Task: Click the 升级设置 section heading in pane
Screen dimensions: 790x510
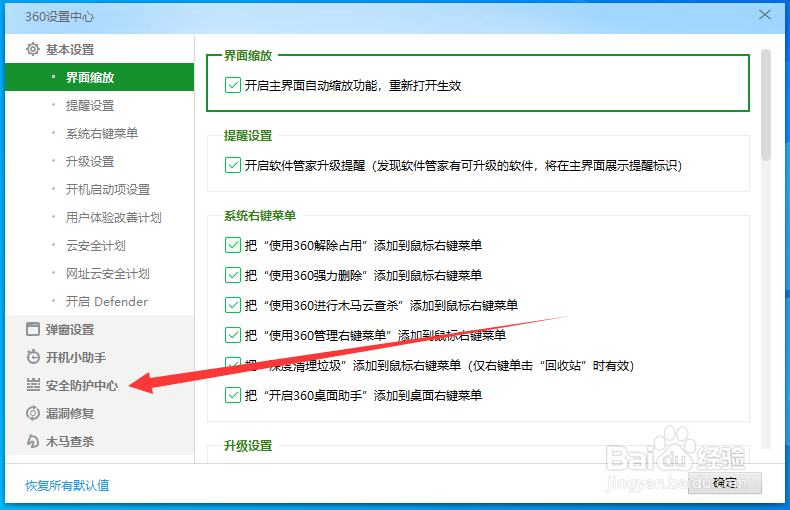Action: click(x=248, y=445)
